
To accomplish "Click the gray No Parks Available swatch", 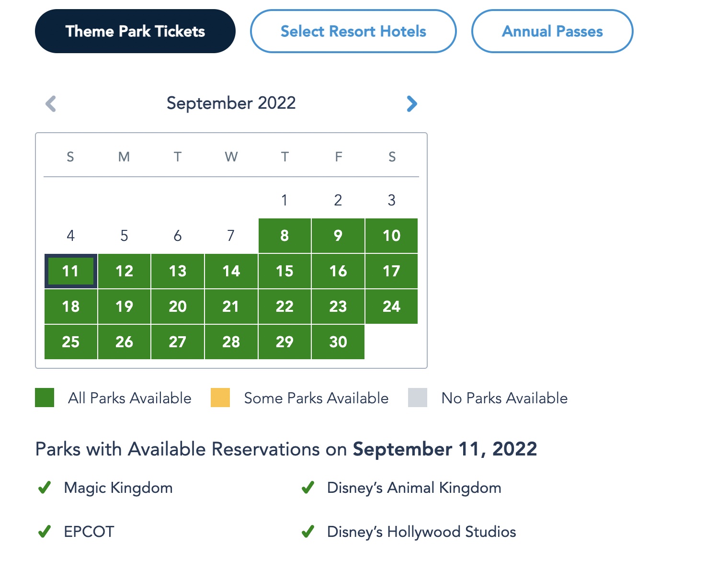I will [x=418, y=398].
